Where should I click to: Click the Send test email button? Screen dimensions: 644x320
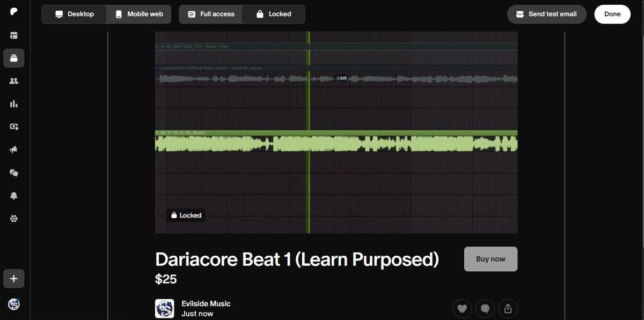click(x=546, y=14)
